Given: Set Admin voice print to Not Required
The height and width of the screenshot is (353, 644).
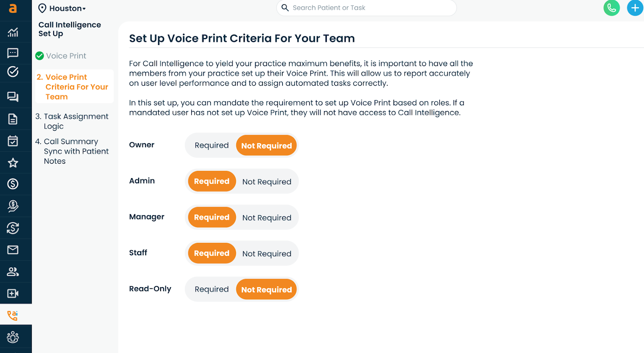Looking at the screenshot, I should (x=266, y=182).
